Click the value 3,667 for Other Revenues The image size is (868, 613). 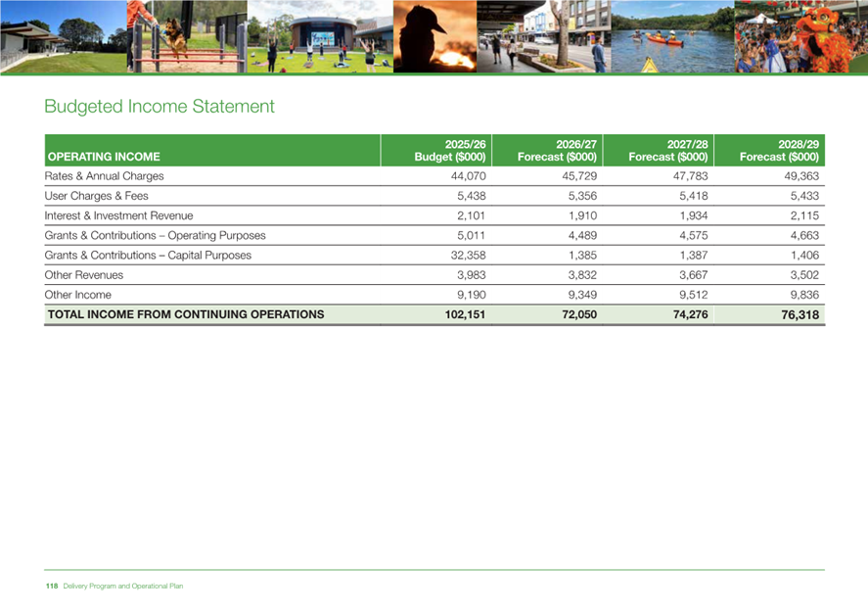tap(694, 275)
